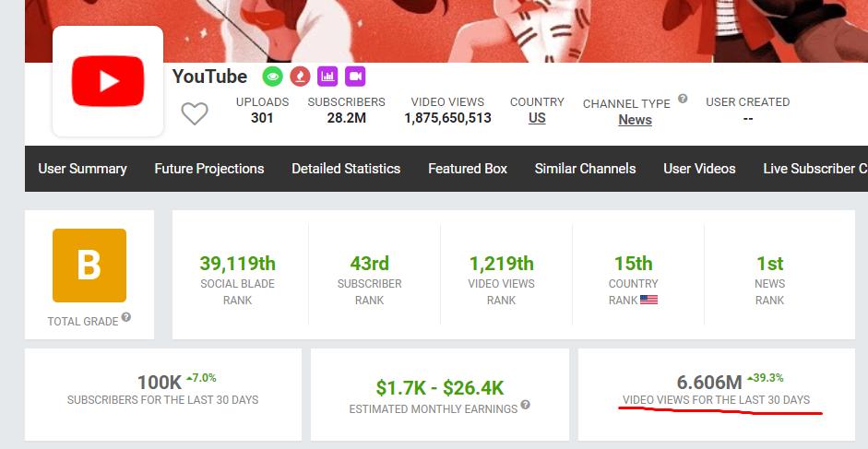This screenshot has width=868, height=449.
Task: Open the Live Subscriber Count tab
Action: (x=815, y=169)
